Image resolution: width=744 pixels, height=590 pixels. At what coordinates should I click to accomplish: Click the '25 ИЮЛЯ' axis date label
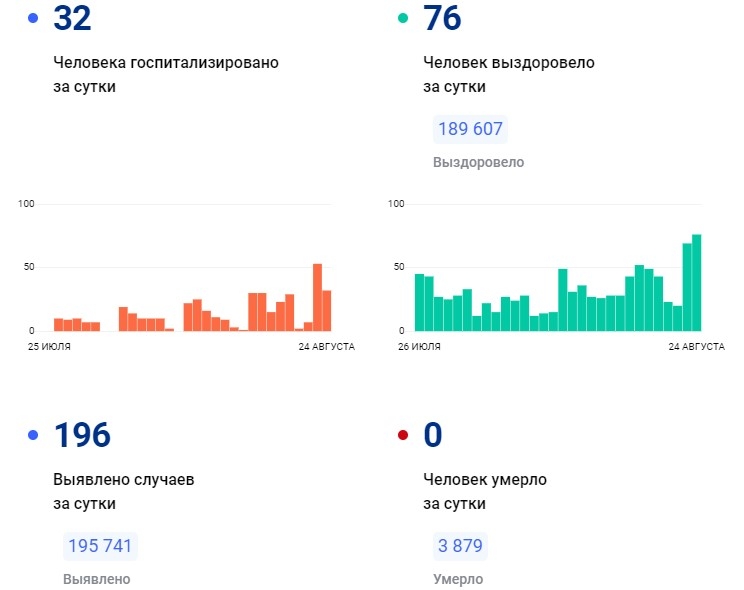point(47,346)
